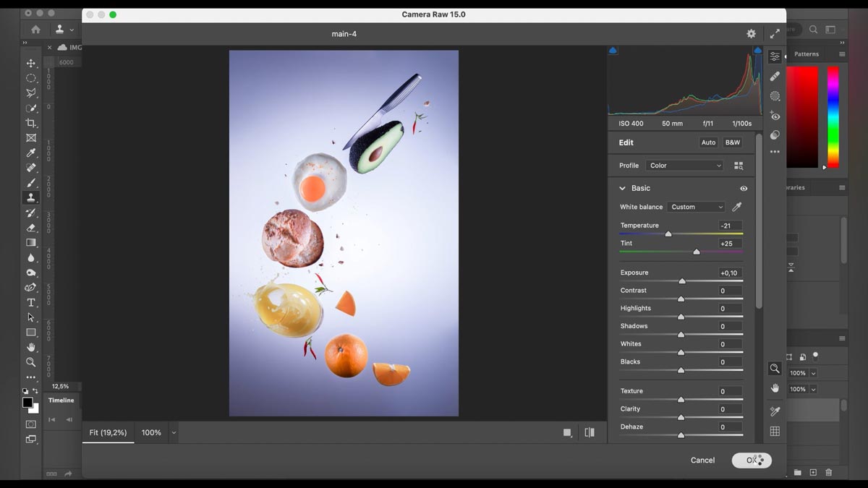Select the Path Selection arrow tool

[31, 317]
